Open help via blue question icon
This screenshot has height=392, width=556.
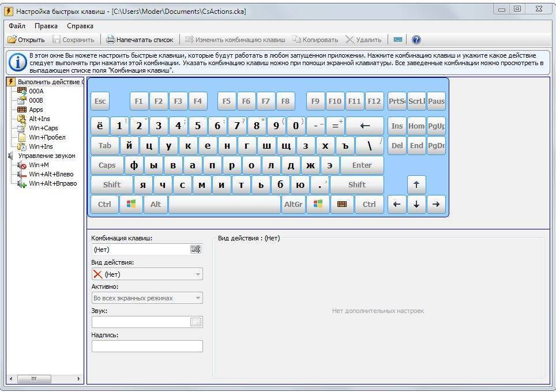click(x=416, y=40)
